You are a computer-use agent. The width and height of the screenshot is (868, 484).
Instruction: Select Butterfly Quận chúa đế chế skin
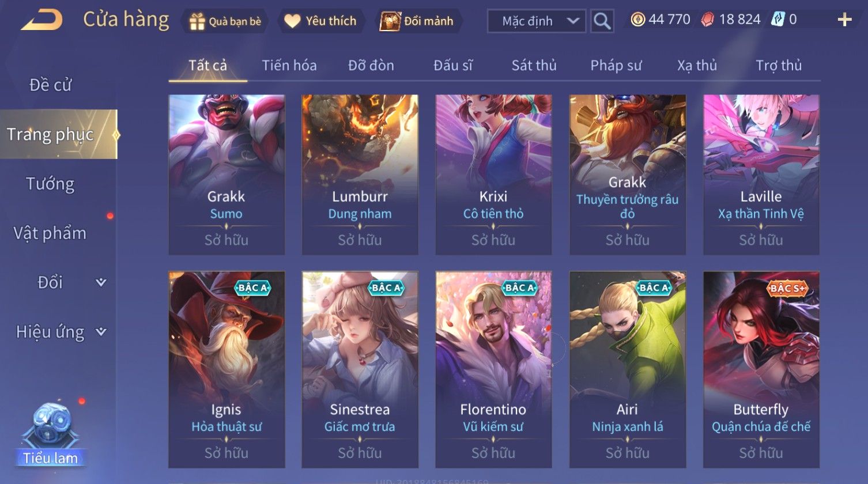[761, 369]
